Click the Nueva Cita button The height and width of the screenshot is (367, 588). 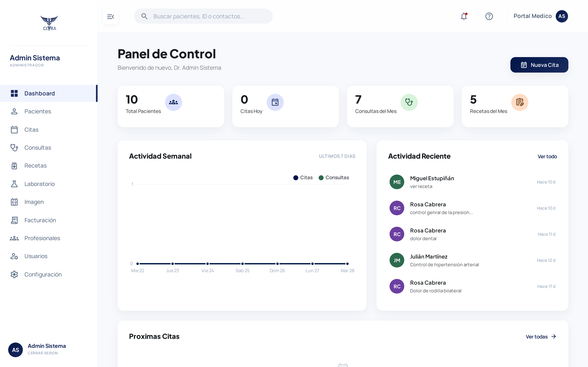point(539,65)
